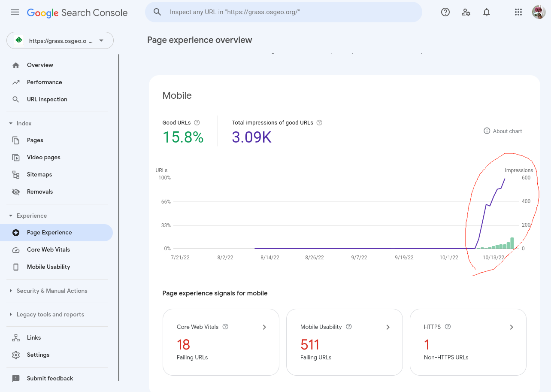551x392 pixels.
Task: Show help on HTTPS card
Action: click(x=448, y=327)
